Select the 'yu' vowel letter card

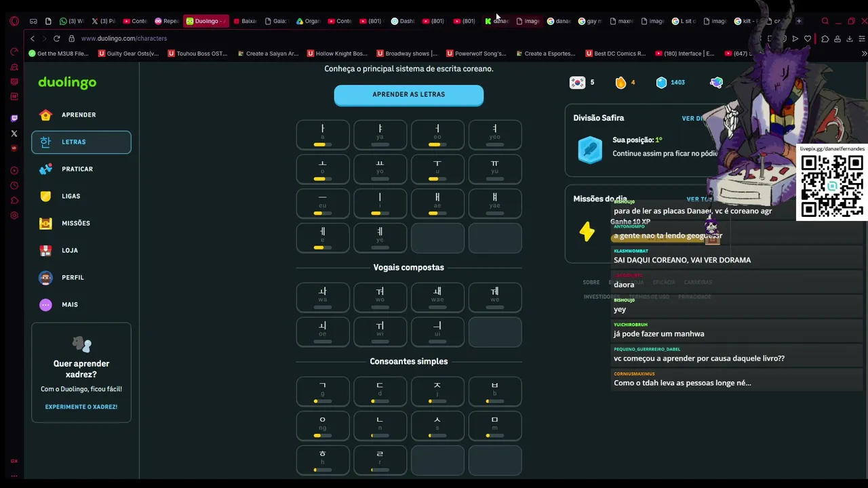(x=495, y=169)
